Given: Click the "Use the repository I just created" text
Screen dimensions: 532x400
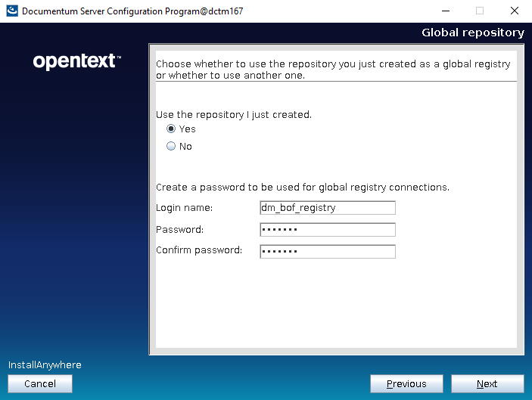Looking at the screenshot, I should pyautogui.click(x=233, y=115).
